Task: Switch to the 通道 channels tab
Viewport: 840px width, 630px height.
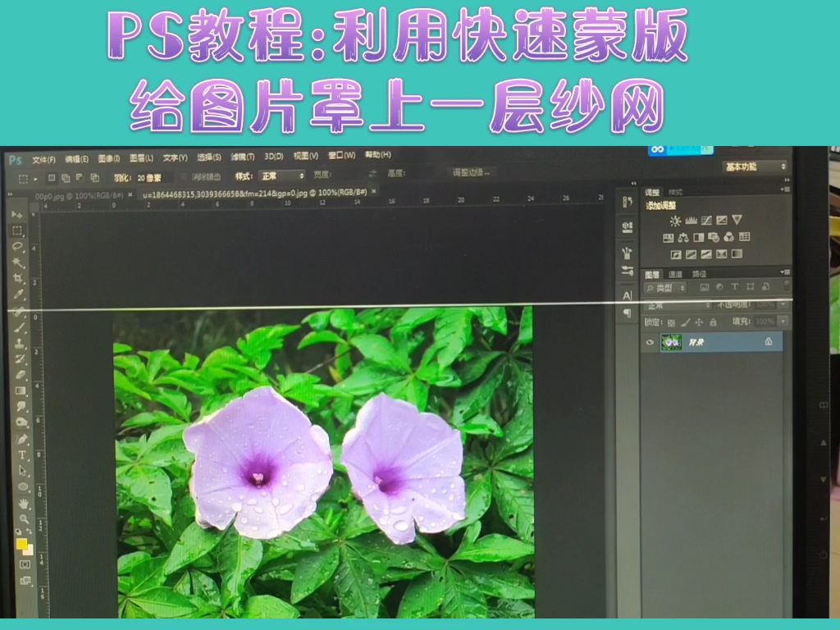Action: (x=675, y=274)
